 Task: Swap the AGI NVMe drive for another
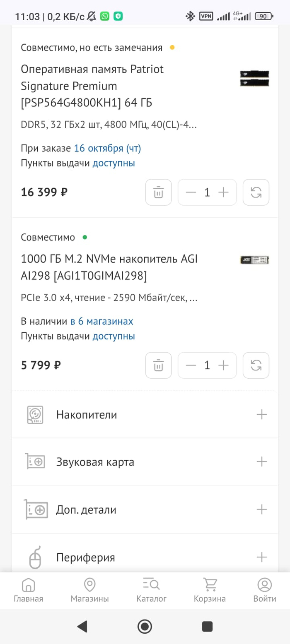coord(256,365)
